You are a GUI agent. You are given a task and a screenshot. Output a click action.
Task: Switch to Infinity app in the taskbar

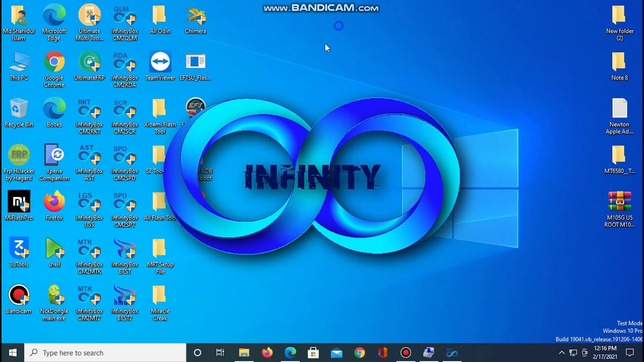point(452,353)
